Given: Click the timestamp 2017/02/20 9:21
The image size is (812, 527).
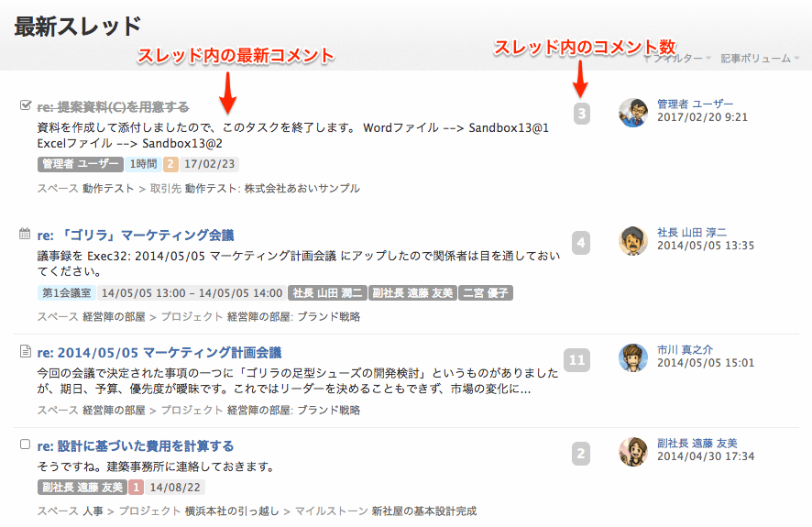Looking at the screenshot, I should [x=702, y=117].
